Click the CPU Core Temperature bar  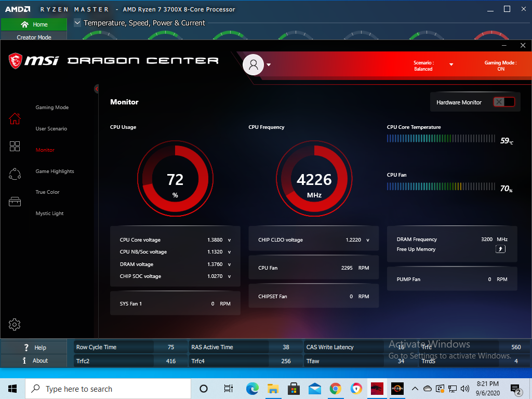(x=441, y=138)
